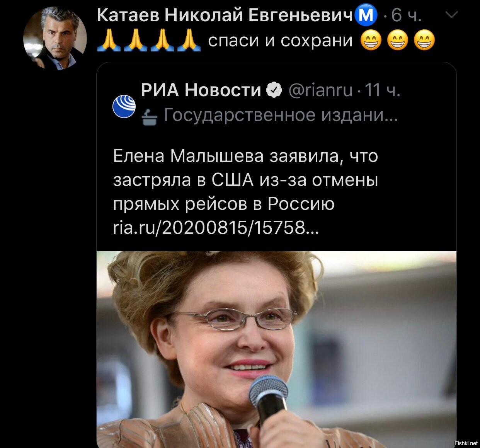Expand the tweet options chevron menu
The width and height of the screenshot is (480, 448).
point(451,15)
